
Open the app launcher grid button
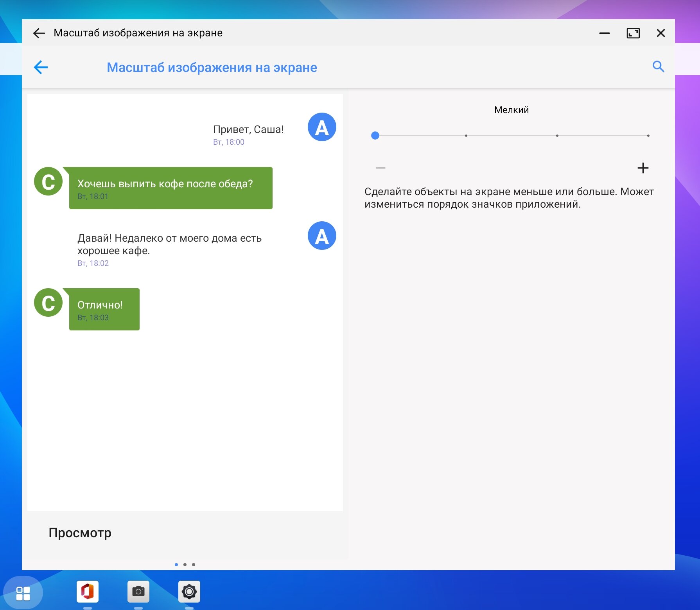pos(23,593)
